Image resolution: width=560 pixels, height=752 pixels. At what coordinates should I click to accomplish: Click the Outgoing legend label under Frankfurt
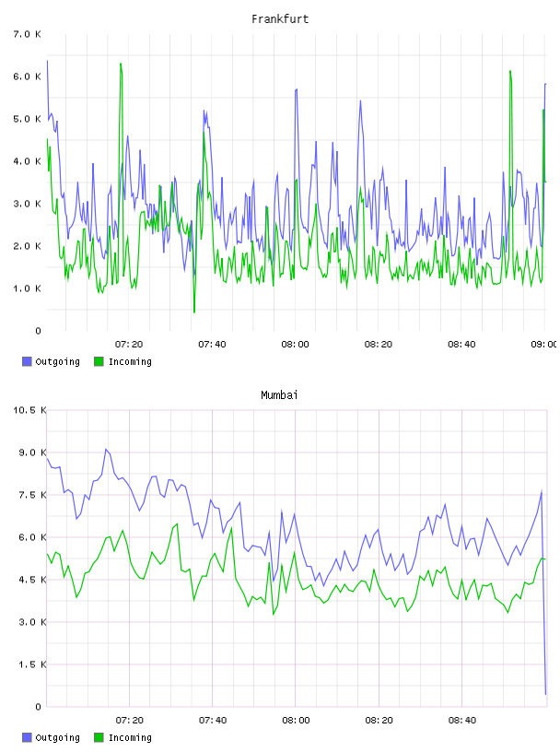tap(57, 362)
